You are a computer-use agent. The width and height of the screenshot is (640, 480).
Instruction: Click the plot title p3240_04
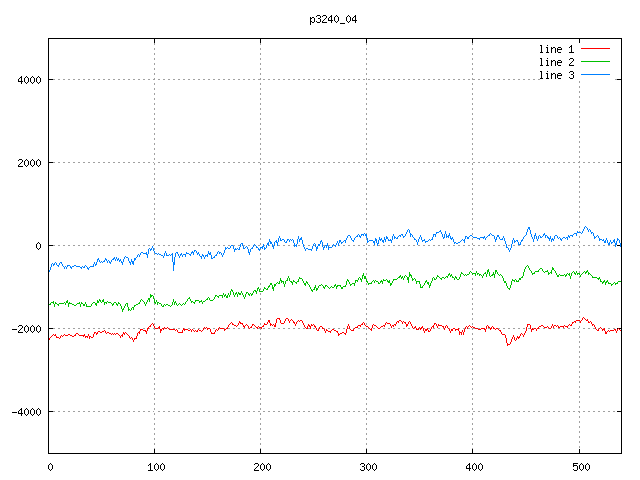click(x=333, y=19)
